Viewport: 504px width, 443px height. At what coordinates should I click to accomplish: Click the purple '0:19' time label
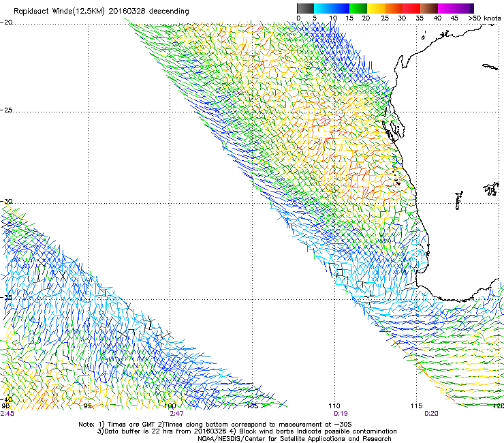pyautogui.click(x=341, y=414)
